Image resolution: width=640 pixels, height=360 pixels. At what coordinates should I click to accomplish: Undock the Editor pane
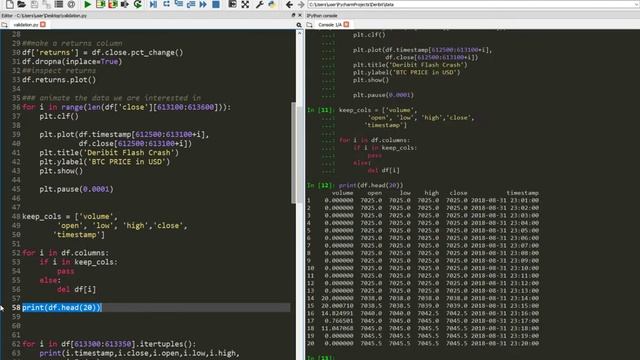tap(293, 15)
